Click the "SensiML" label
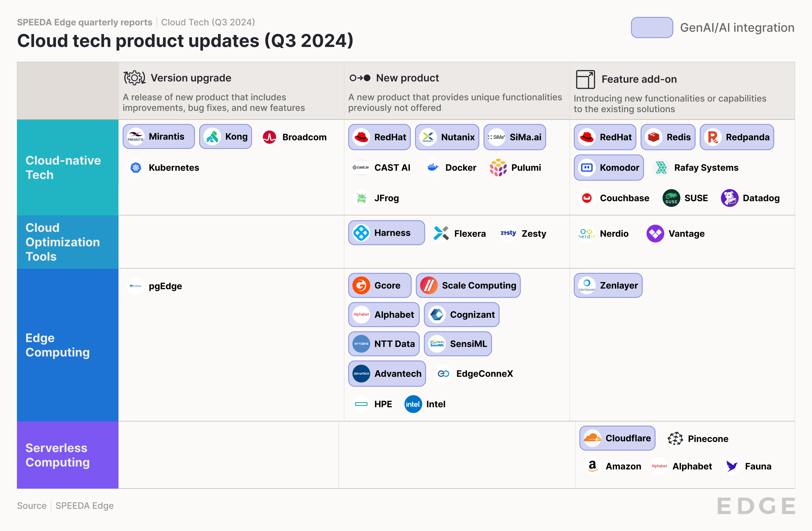This screenshot has width=812, height=531. pos(468,344)
